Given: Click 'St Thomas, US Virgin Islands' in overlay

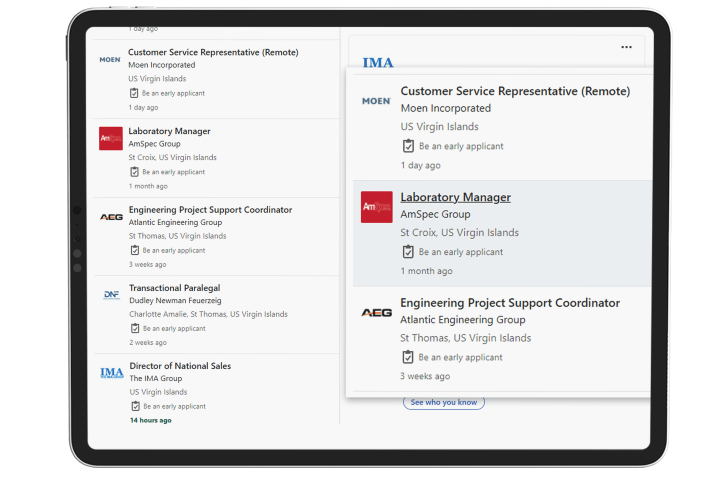Looking at the screenshot, I should 466,338.
